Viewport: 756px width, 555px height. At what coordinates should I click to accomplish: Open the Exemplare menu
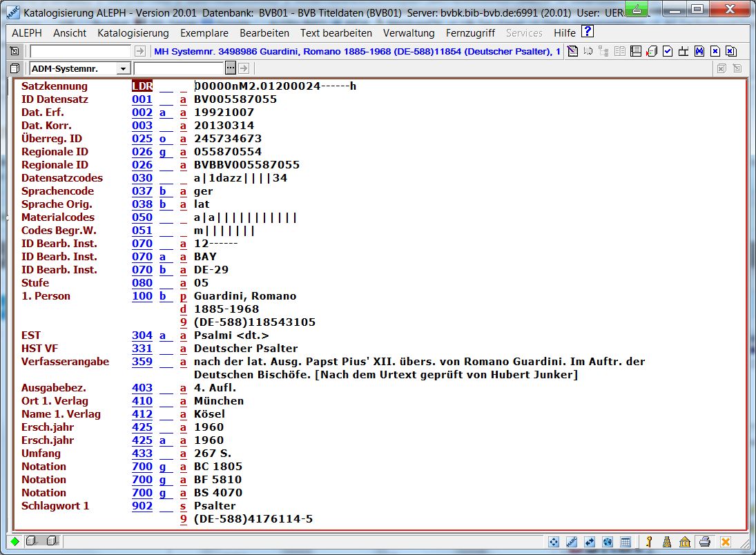pos(204,33)
